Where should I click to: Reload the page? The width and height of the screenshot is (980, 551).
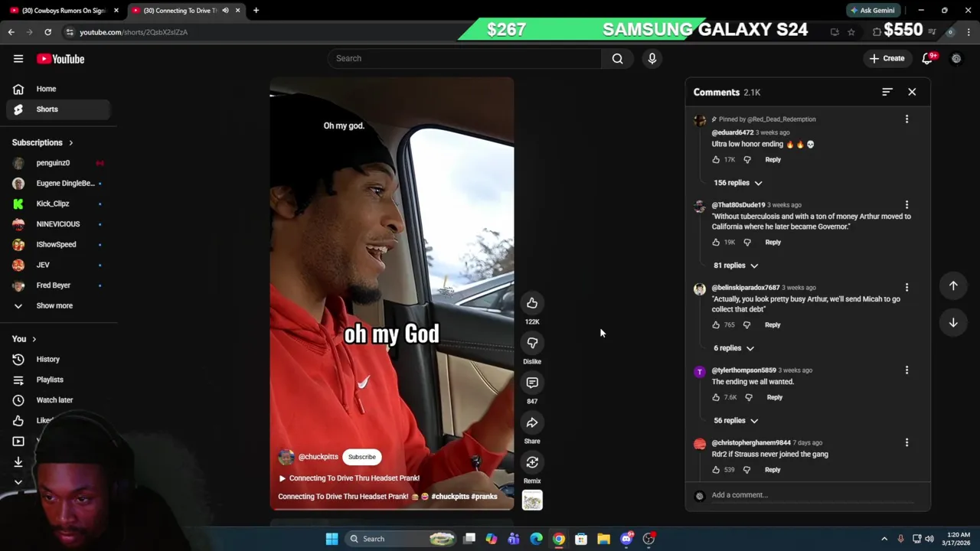point(47,32)
